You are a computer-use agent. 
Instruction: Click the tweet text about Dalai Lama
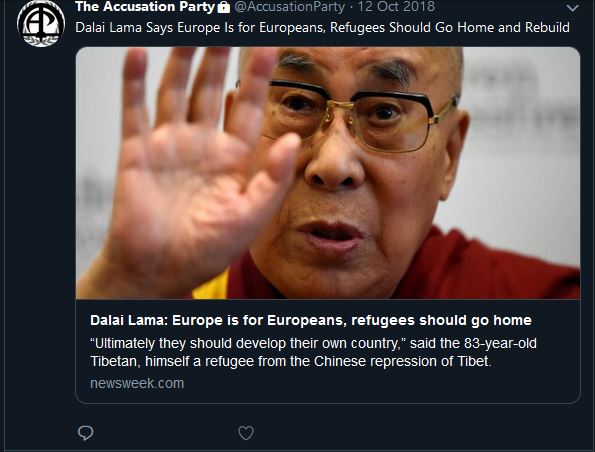(x=322, y=27)
